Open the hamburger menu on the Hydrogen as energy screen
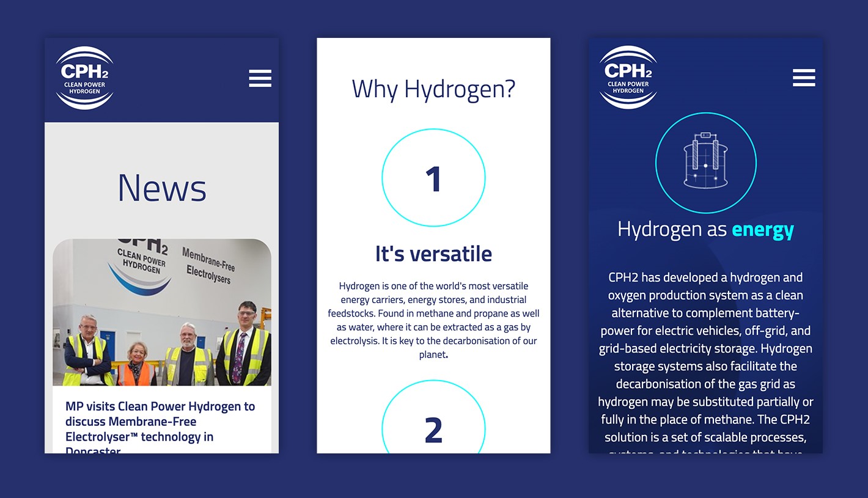This screenshot has height=498, width=868. point(803,78)
